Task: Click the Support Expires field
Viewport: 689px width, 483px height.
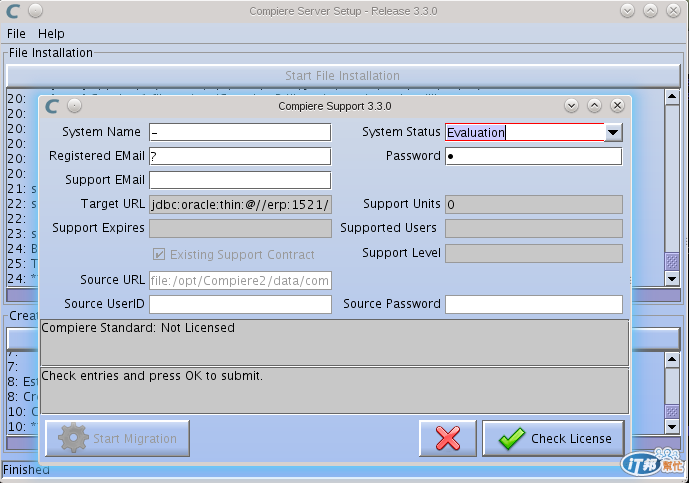Action: tap(240, 229)
